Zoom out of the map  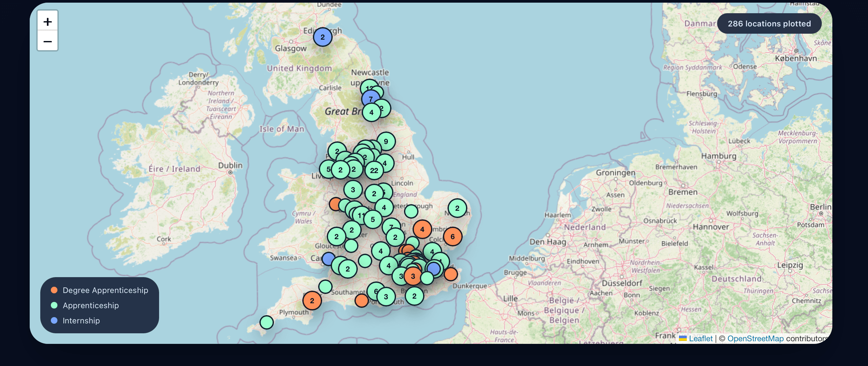coord(48,41)
